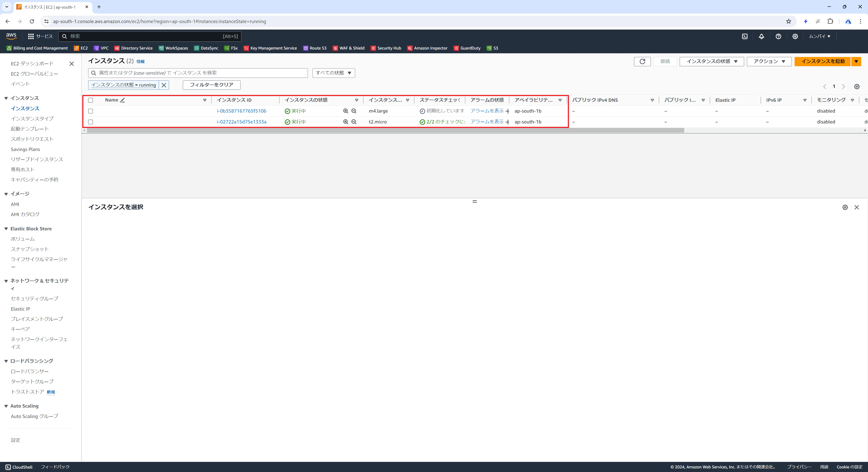The image size is (868, 472).
Task: Go to the next results page arrow
Action: 843,87
